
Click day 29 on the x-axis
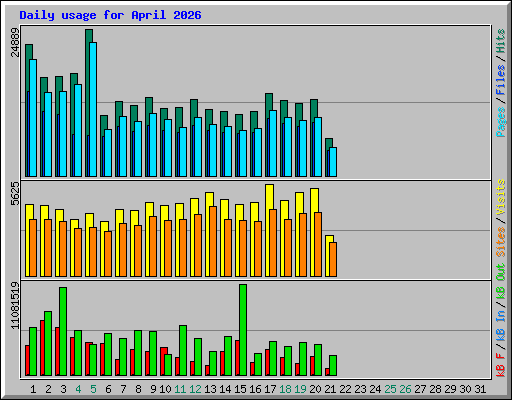[x=450, y=389]
